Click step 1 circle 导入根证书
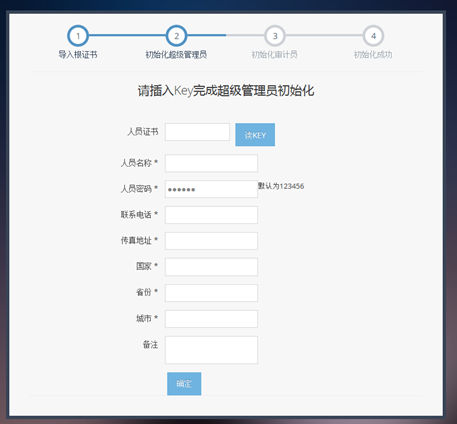Viewport: 457px width, 424px height. (x=78, y=36)
